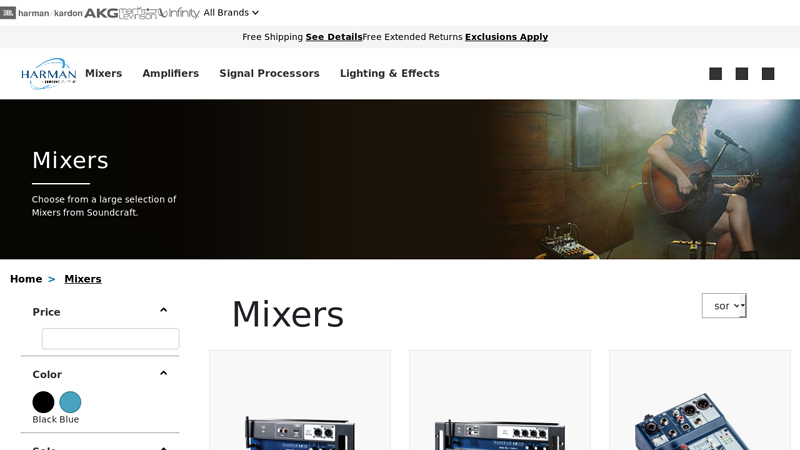Click the first square header icon
800x450 pixels.
715,74
